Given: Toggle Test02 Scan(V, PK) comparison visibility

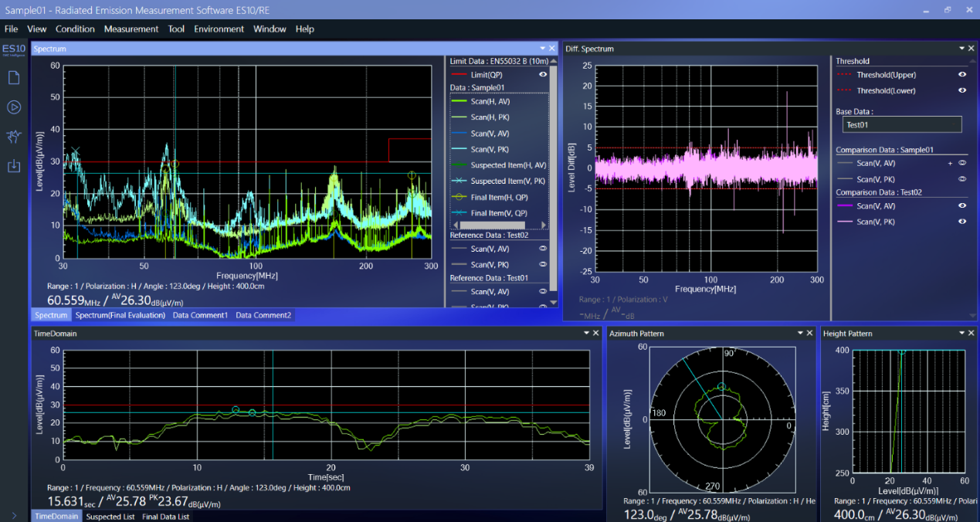Looking at the screenshot, I should click(x=962, y=222).
